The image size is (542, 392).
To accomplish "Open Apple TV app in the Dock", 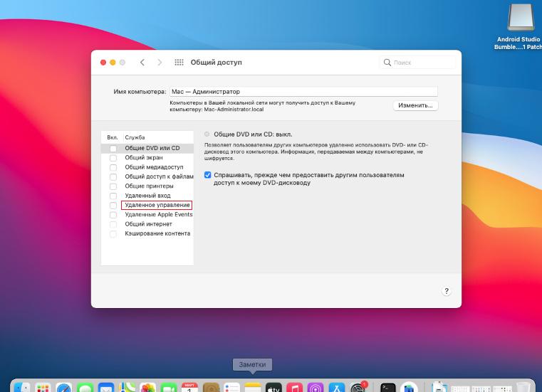I will point(273,388).
